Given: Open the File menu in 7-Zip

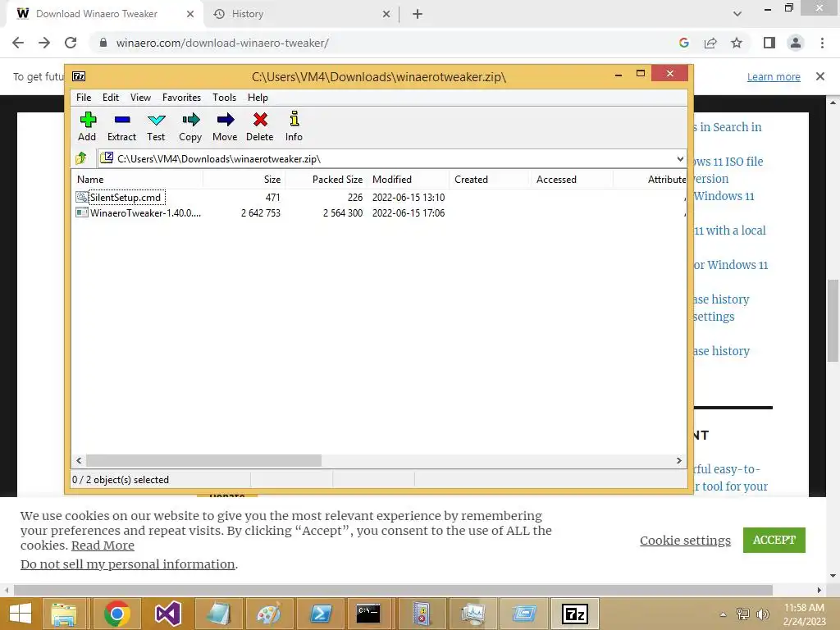Looking at the screenshot, I should pos(84,98).
